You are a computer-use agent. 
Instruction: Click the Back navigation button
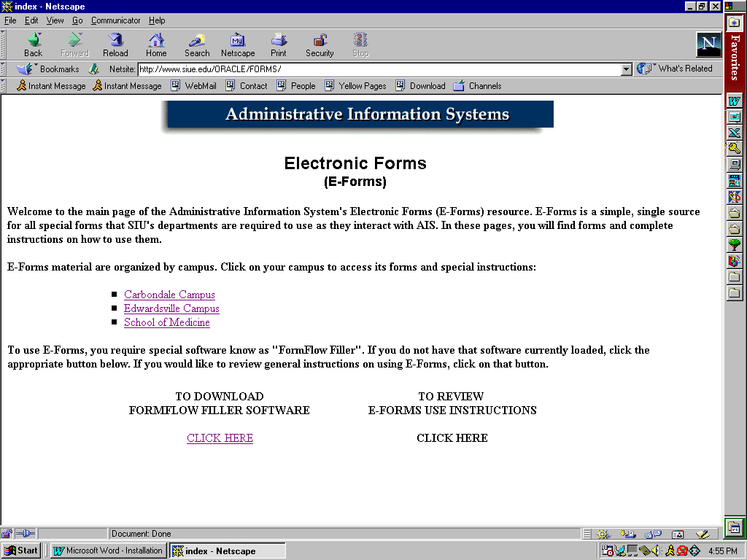point(33,44)
